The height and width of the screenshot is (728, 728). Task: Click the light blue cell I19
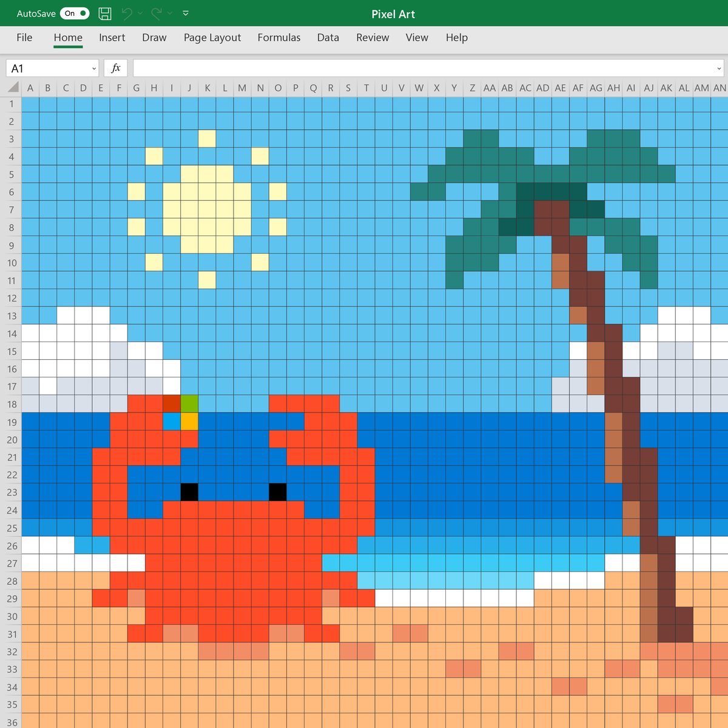172,422
